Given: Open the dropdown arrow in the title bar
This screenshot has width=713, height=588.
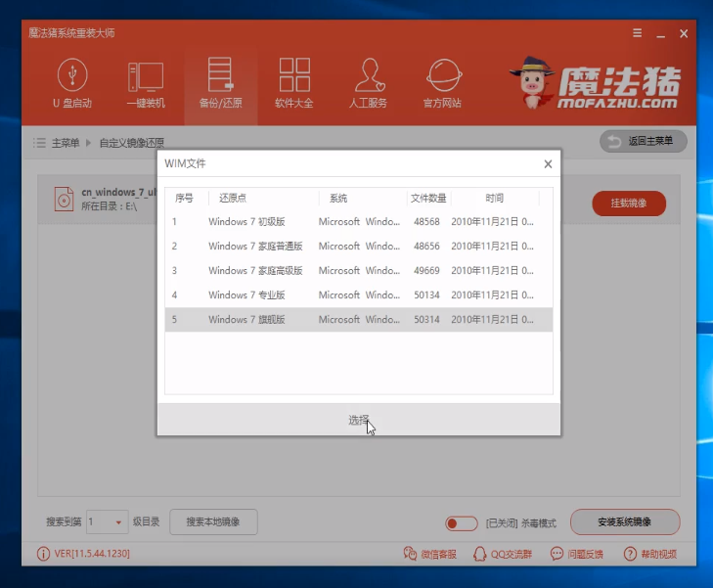Looking at the screenshot, I should pos(640,32).
